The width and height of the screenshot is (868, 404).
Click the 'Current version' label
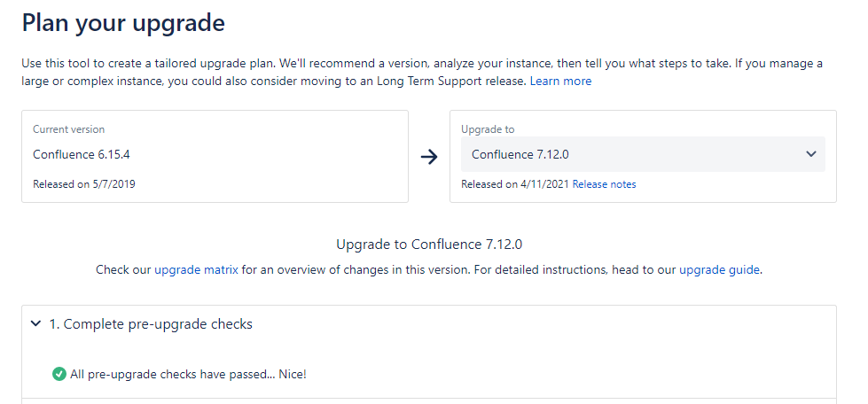tap(68, 129)
